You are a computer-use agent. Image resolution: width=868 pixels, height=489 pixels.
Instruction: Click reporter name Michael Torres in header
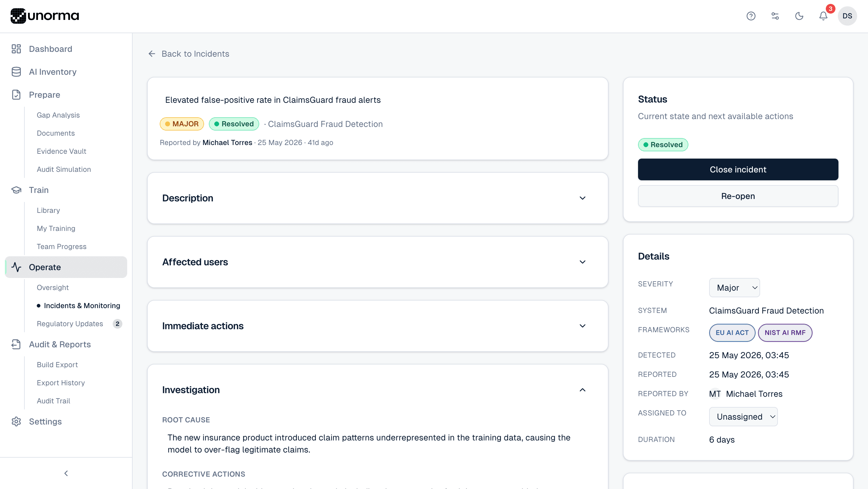[x=227, y=143]
